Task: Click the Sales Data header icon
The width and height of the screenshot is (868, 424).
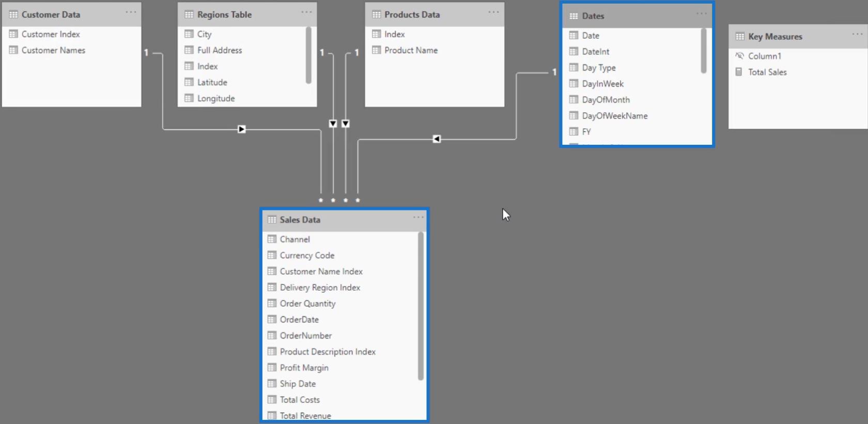Action: pyautogui.click(x=272, y=220)
